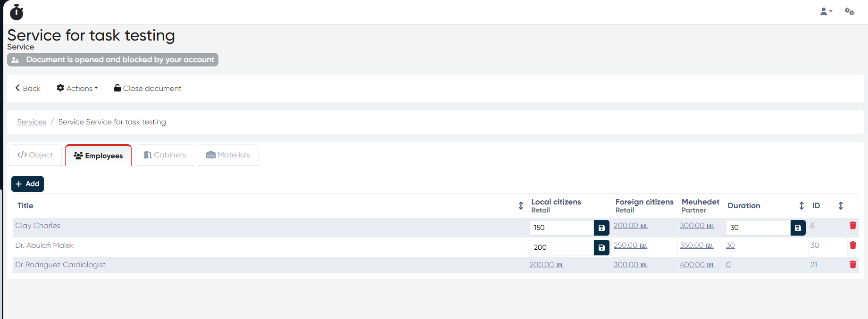Save Dr. Abulafi Malek local price
Viewport: 868px width, 319px height.
[x=601, y=248]
